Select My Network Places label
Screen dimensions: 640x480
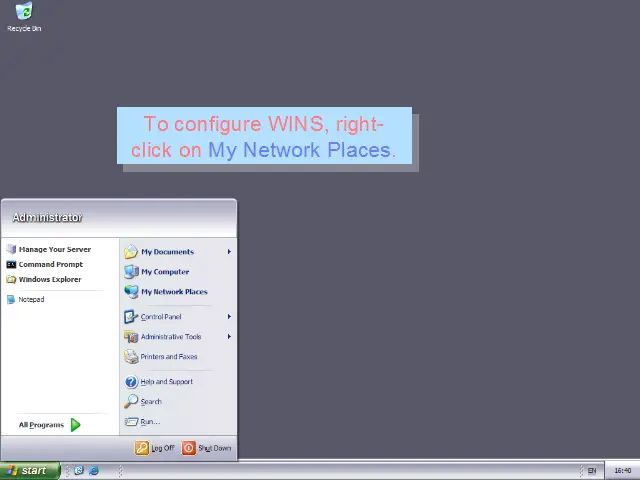(x=174, y=292)
